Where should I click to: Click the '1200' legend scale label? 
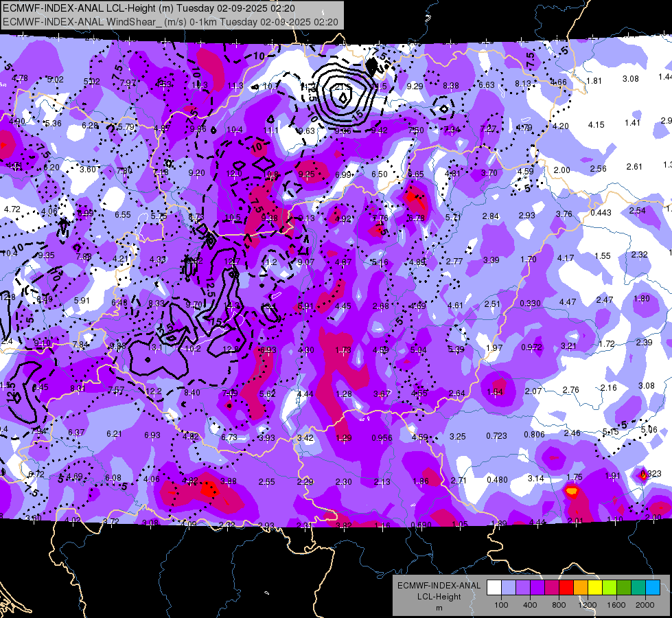[x=587, y=605]
